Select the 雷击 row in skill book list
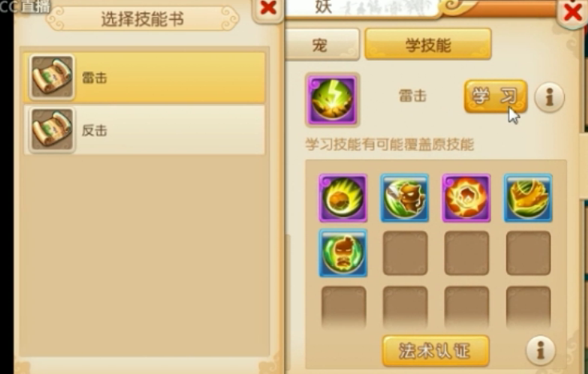 pos(144,78)
